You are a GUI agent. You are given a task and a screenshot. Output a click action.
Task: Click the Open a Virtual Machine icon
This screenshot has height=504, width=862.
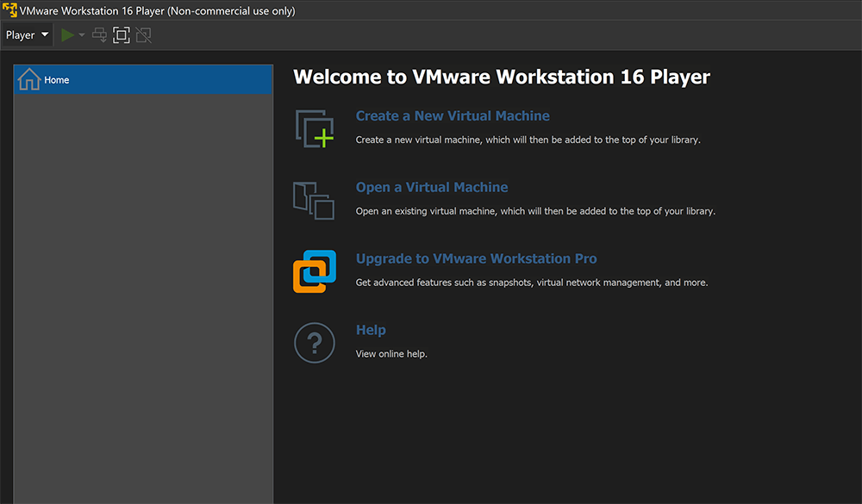click(x=314, y=200)
